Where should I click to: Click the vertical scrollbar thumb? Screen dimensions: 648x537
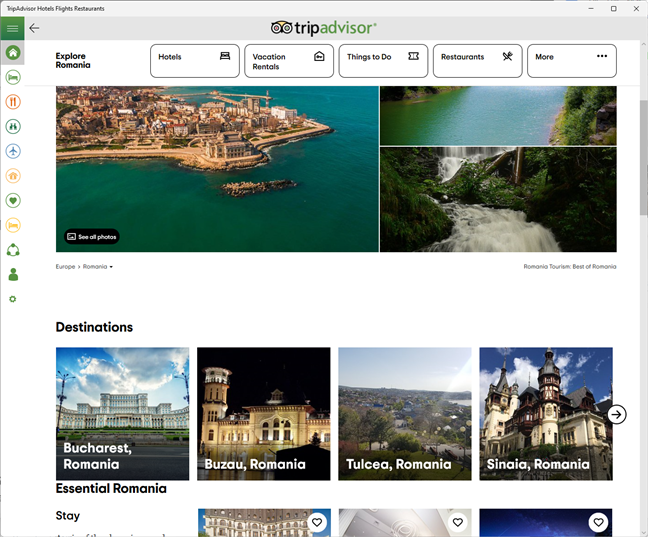tap(643, 157)
